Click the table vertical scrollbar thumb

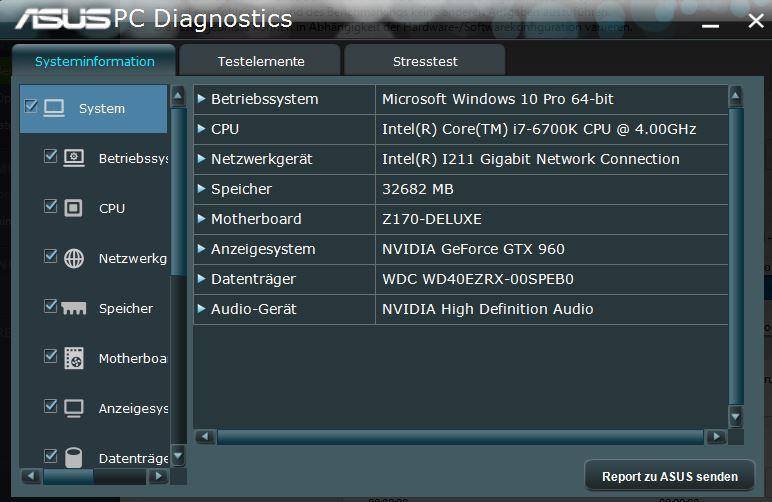pyautogui.click(x=736, y=256)
